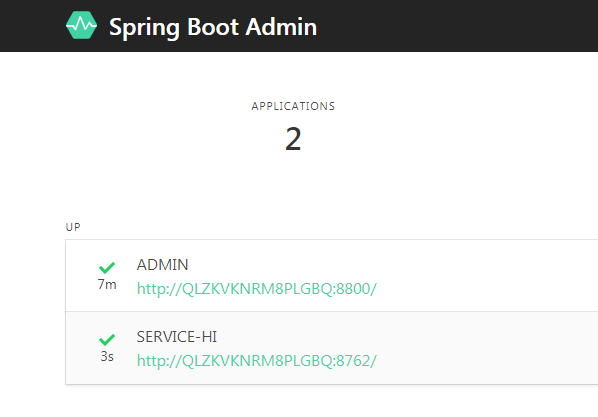Screen dimensions: 598x417
Task: Click the applications count number 2
Action: (293, 139)
